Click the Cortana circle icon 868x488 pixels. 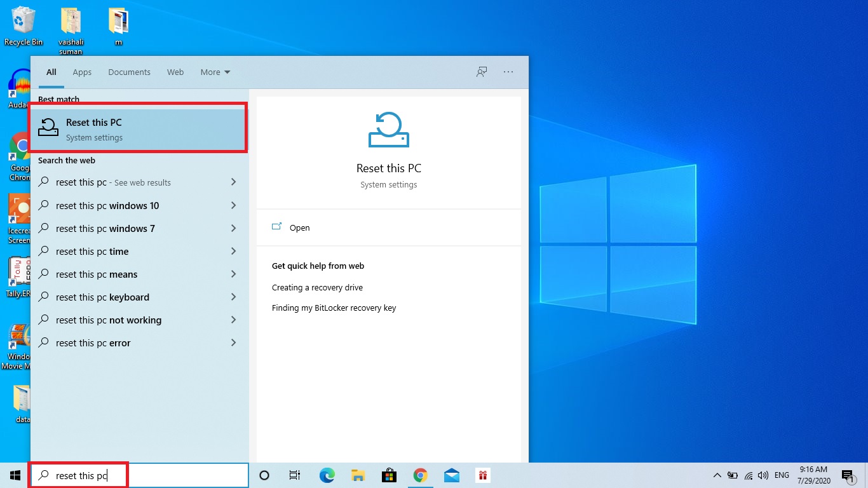264,475
